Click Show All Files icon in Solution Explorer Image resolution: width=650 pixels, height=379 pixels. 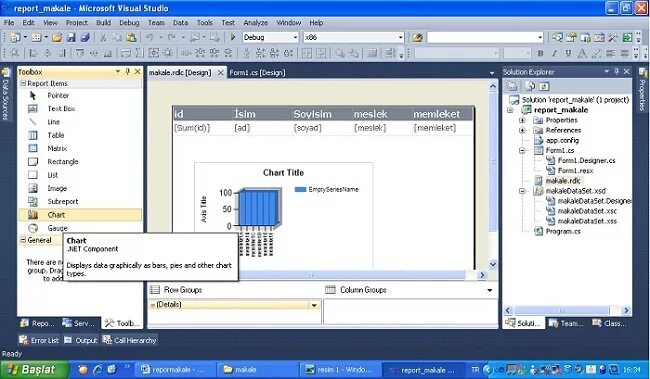pyautogui.click(x=530, y=86)
